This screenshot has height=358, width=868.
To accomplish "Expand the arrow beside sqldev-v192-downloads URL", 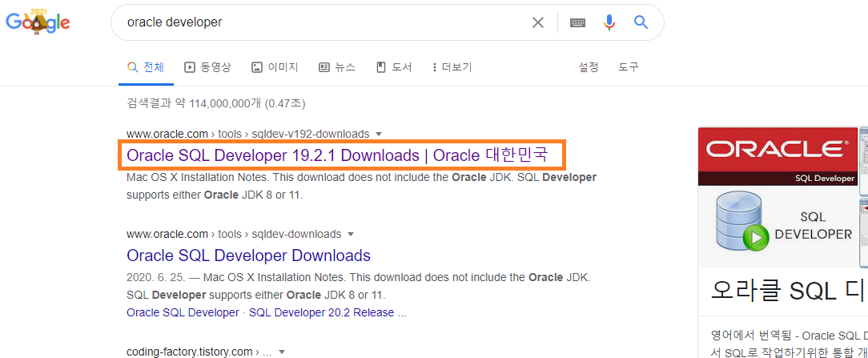I will (x=380, y=134).
